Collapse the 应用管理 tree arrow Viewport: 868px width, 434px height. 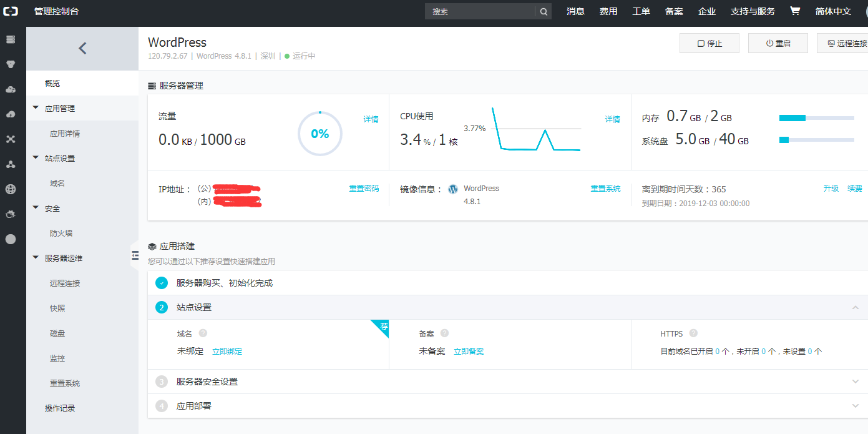click(x=36, y=108)
